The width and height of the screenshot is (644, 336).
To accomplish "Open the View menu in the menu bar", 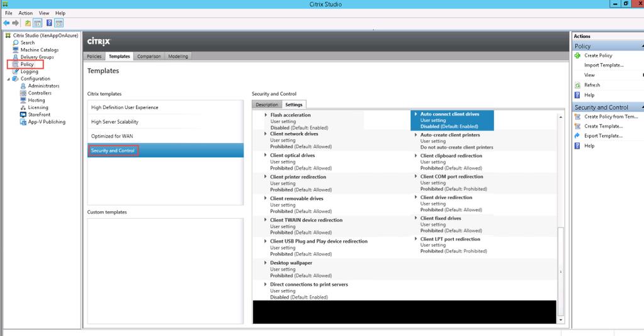I will click(44, 13).
